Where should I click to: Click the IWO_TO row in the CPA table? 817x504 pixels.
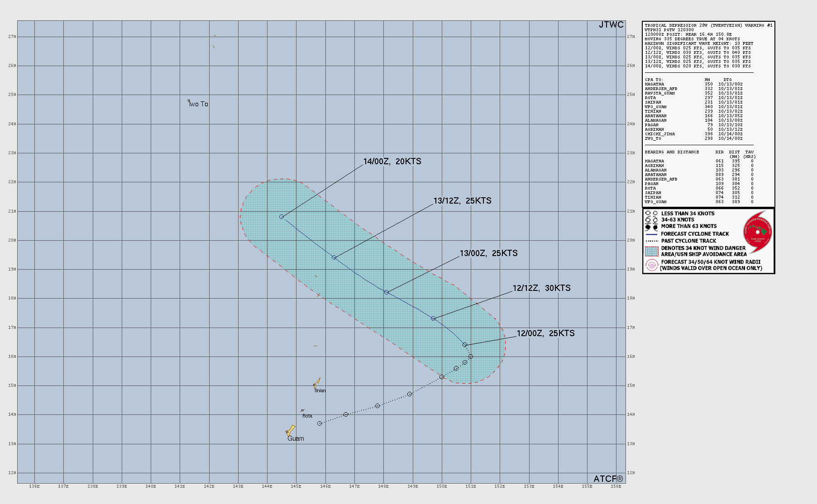(x=693, y=138)
